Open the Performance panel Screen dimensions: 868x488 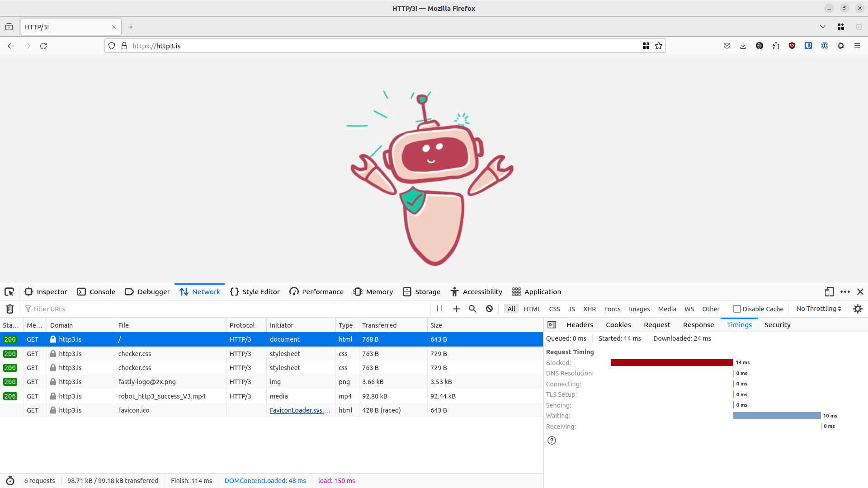[x=316, y=292]
